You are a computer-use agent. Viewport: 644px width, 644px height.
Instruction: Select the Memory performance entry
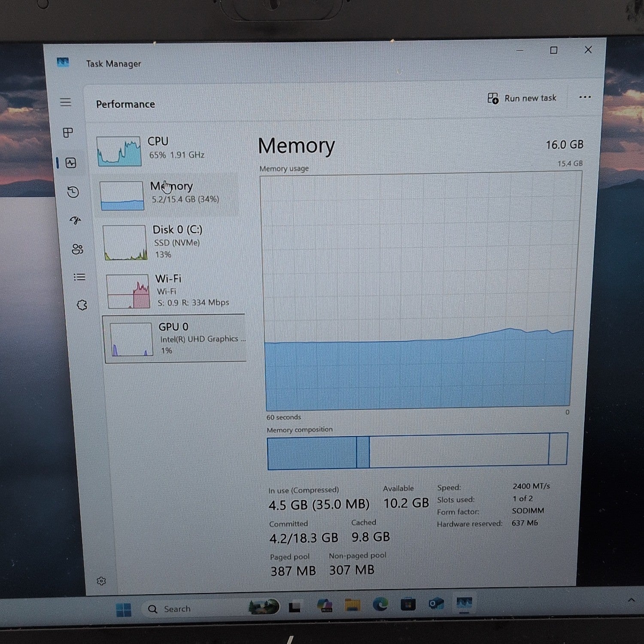167,195
